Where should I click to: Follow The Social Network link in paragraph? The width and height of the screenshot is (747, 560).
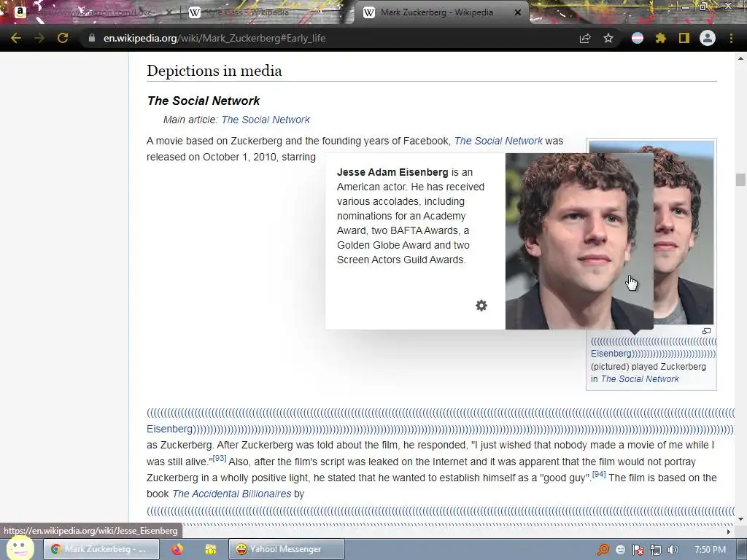498,141
